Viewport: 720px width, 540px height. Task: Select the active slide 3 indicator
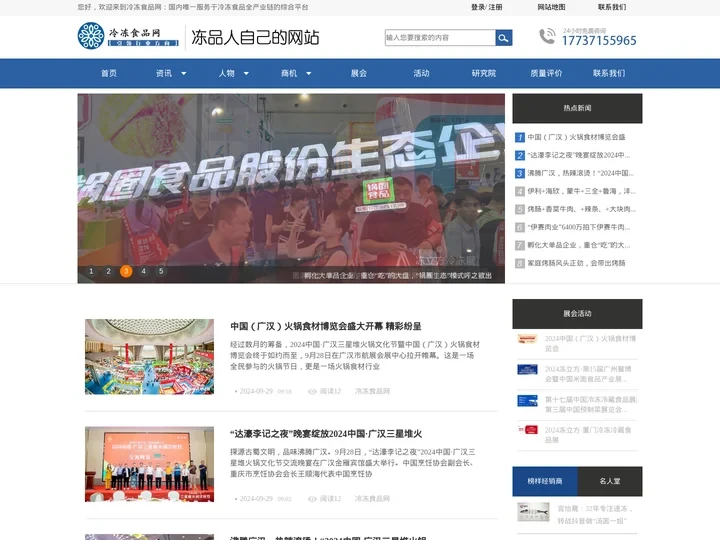point(126,271)
